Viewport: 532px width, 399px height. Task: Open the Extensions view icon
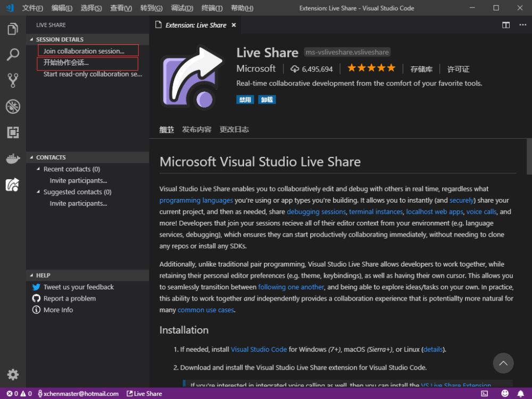pos(13,132)
